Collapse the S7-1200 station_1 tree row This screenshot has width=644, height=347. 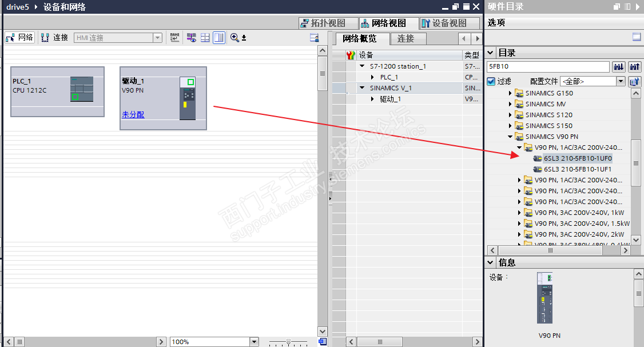[x=362, y=66]
